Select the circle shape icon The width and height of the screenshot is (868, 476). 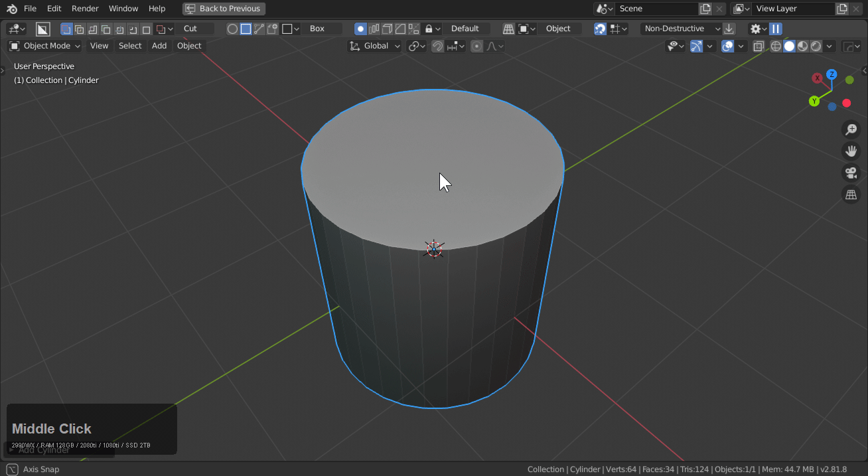click(x=232, y=29)
